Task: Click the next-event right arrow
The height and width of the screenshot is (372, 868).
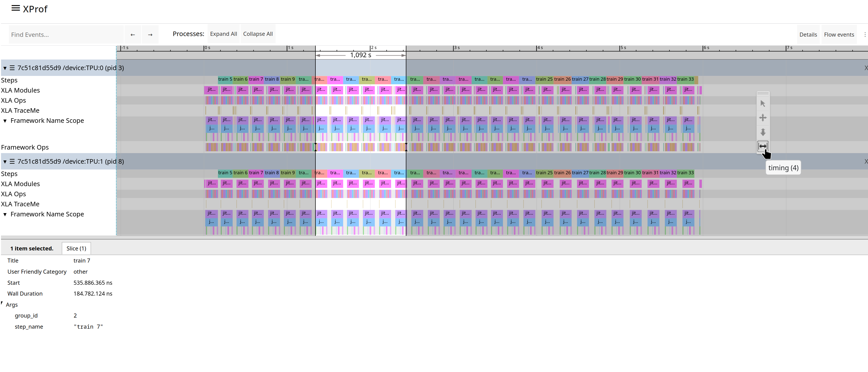Action: click(x=150, y=34)
